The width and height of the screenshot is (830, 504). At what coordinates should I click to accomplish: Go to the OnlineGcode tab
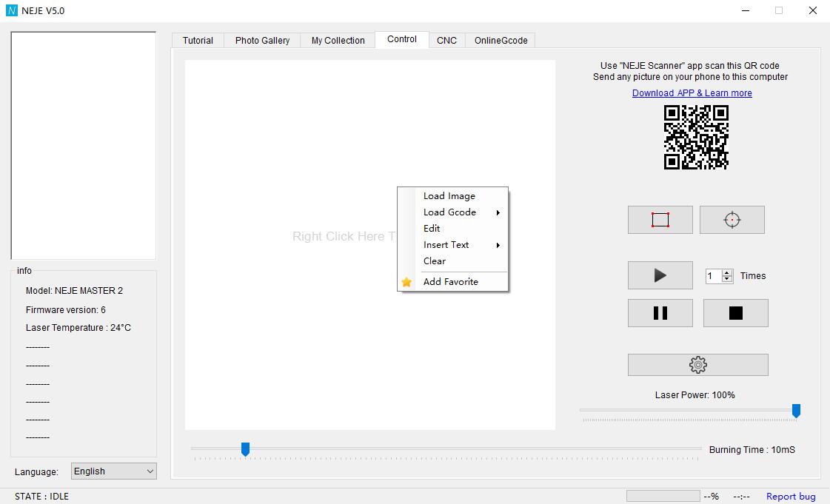pos(501,40)
